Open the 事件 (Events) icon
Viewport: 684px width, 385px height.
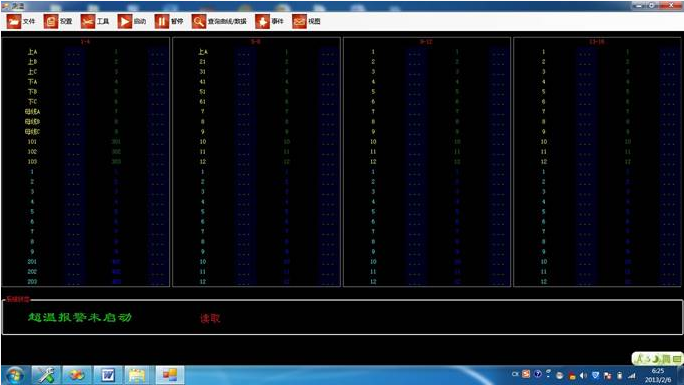[262, 21]
